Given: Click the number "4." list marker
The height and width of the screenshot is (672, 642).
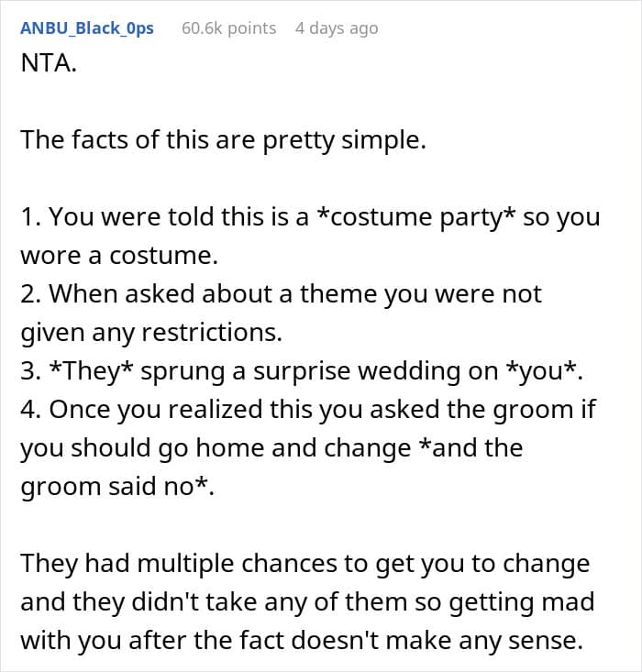Looking at the screenshot, I should tap(31, 410).
